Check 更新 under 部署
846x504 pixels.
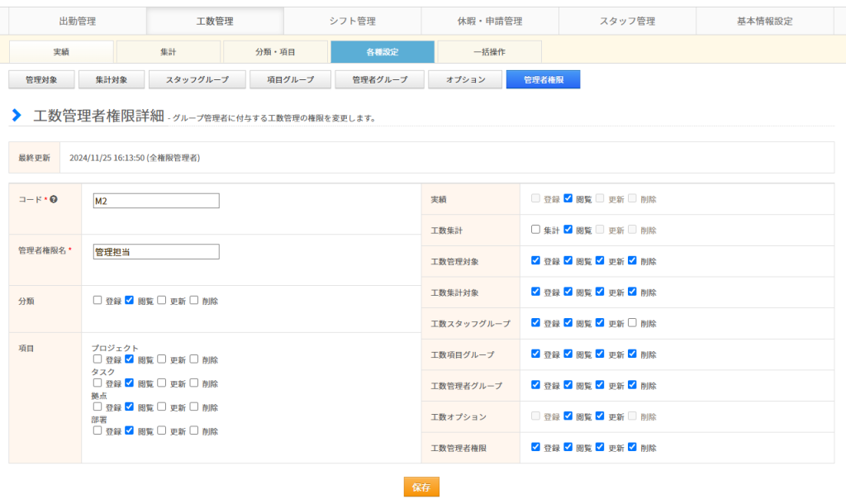pyautogui.click(x=161, y=430)
